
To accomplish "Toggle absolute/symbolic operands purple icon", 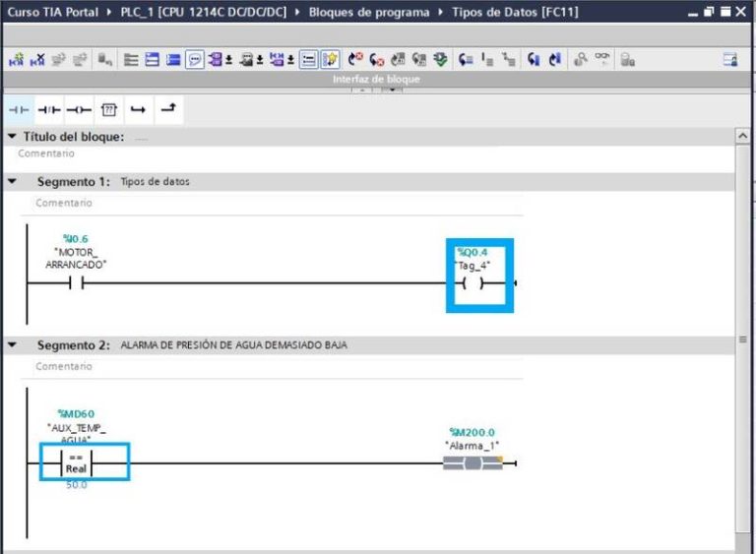I will (216, 60).
